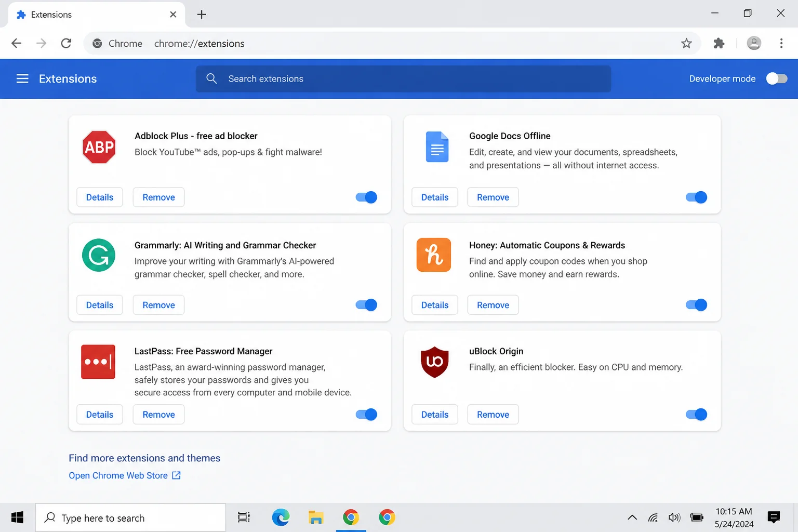This screenshot has height=532, width=798.
Task: Open the Extensions hamburger menu
Action: tap(22, 78)
